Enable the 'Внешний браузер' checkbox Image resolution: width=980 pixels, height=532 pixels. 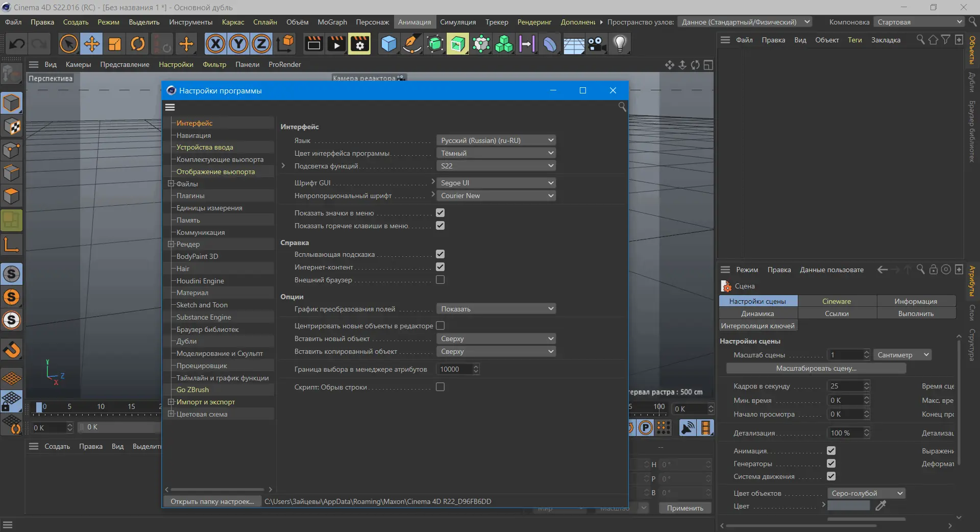pos(440,280)
